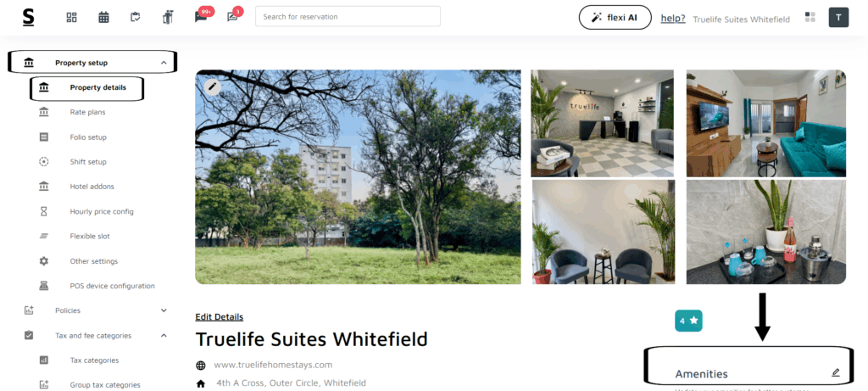Open the reception desk photo thumbnail
The width and height of the screenshot is (868, 391).
[603, 123]
